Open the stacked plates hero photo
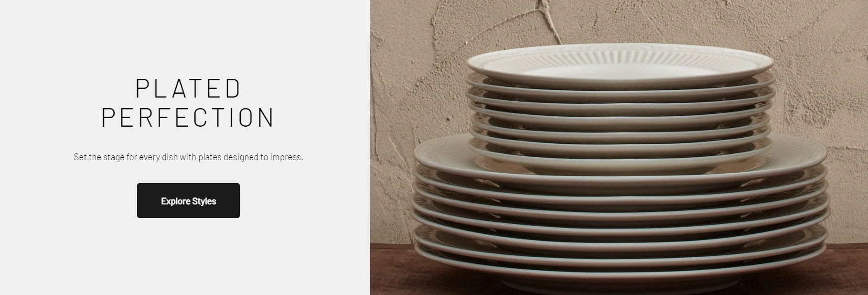This screenshot has width=868, height=295. [x=619, y=147]
